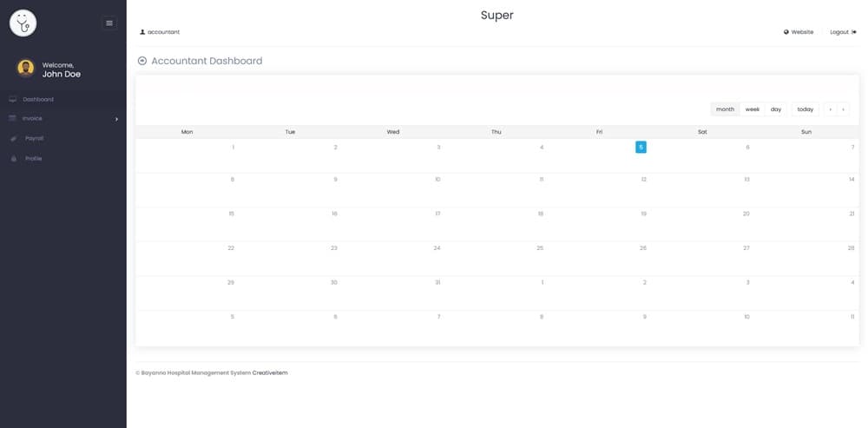Expand the Invoice submenu arrow
The height and width of the screenshot is (428, 868).
pyautogui.click(x=116, y=119)
